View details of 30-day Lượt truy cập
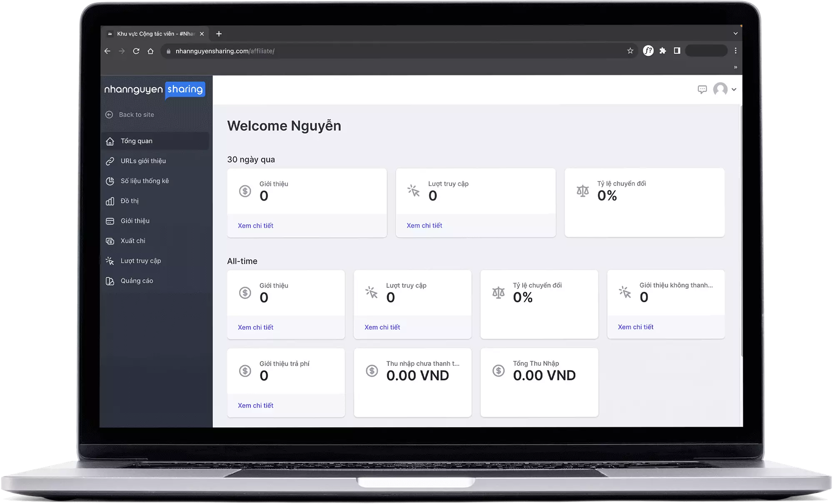This screenshot has width=833, height=504. (x=424, y=226)
